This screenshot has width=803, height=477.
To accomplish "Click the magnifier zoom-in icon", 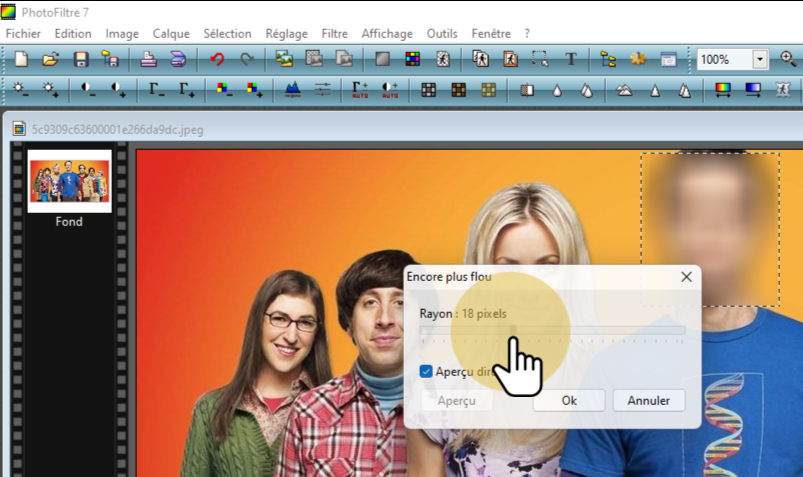I will click(x=788, y=59).
